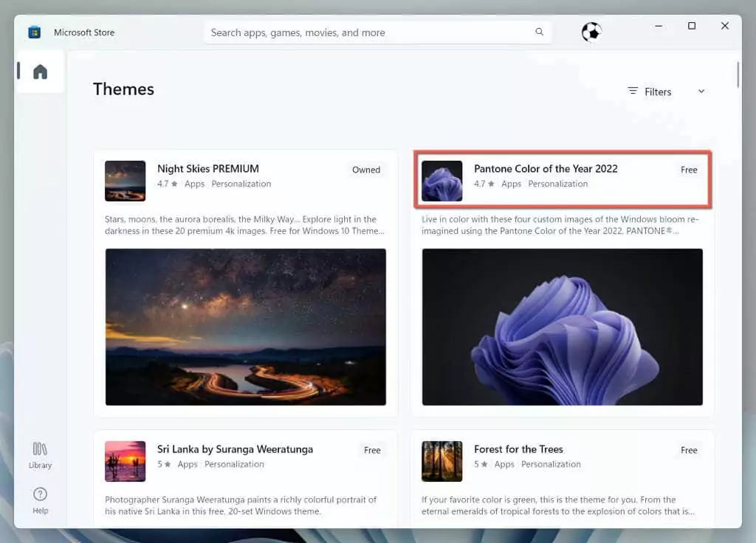Click the Microsoft Store logo icon

(34, 32)
